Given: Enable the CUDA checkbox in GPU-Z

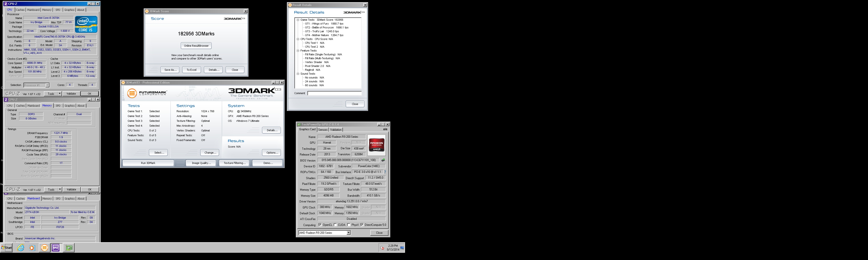Looking at the screenshot, I should click(336, 225).
